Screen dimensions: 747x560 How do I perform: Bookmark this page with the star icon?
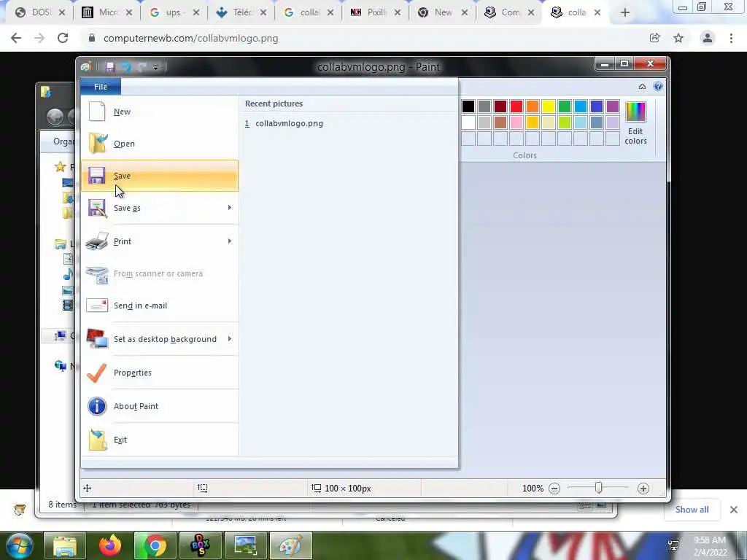678,38
